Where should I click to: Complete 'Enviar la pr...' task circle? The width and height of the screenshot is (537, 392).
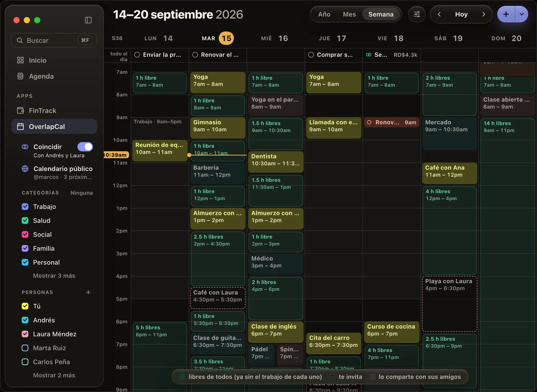(x=137, y=55)
